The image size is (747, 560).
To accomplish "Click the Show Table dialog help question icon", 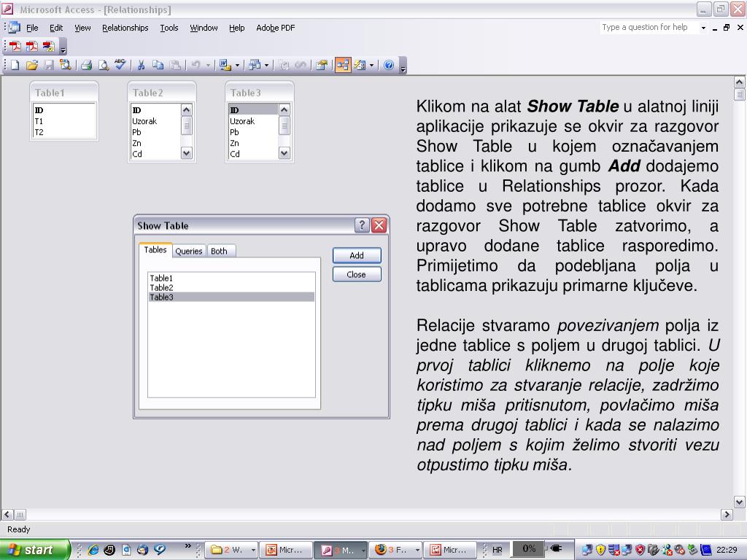I will click(362, 225).
